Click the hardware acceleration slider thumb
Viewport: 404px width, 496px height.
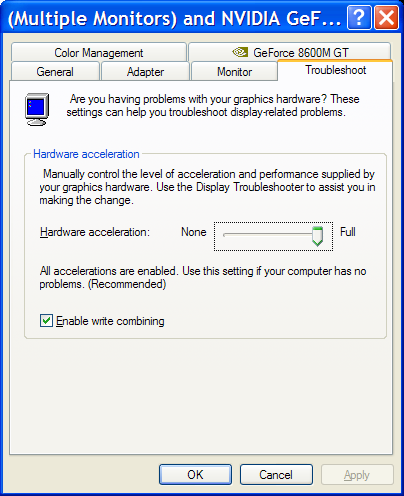317,236
